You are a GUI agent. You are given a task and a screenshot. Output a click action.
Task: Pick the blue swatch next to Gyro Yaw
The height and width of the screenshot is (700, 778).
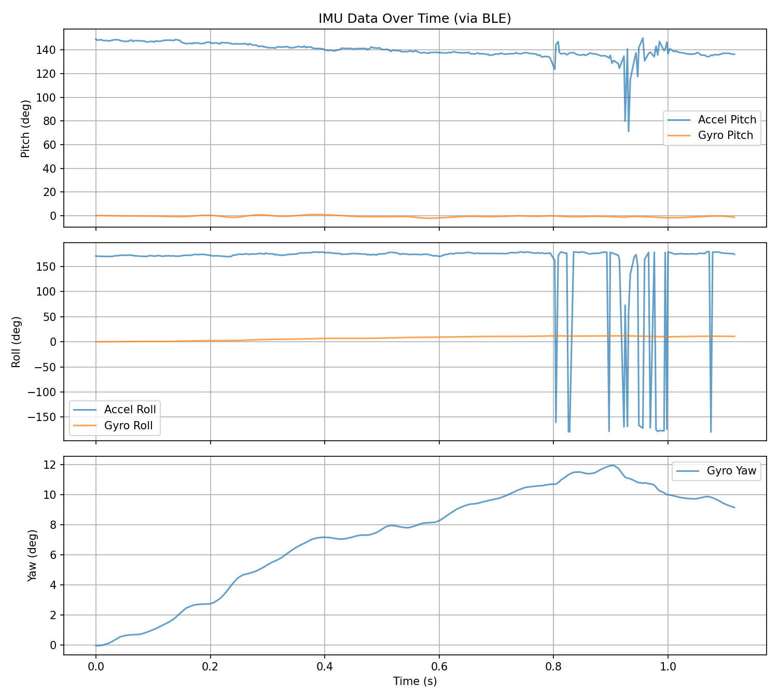(x=688, y=471)
